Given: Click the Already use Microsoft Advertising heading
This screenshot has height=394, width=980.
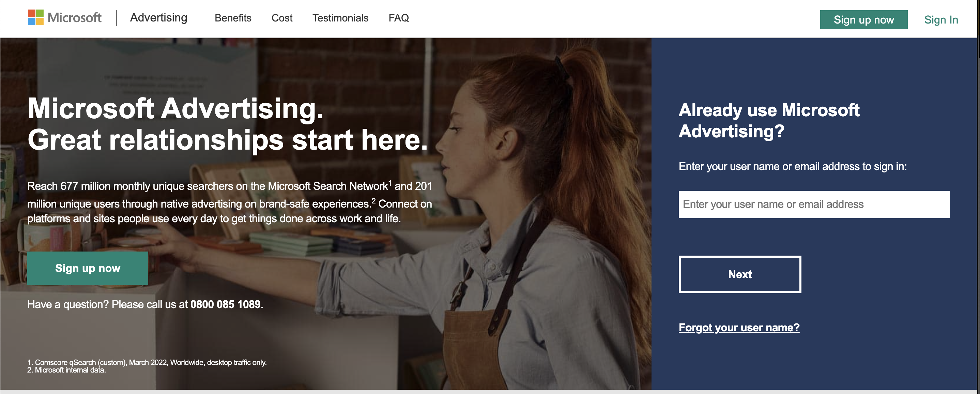Looking at the screenshot, I should 769,121.
